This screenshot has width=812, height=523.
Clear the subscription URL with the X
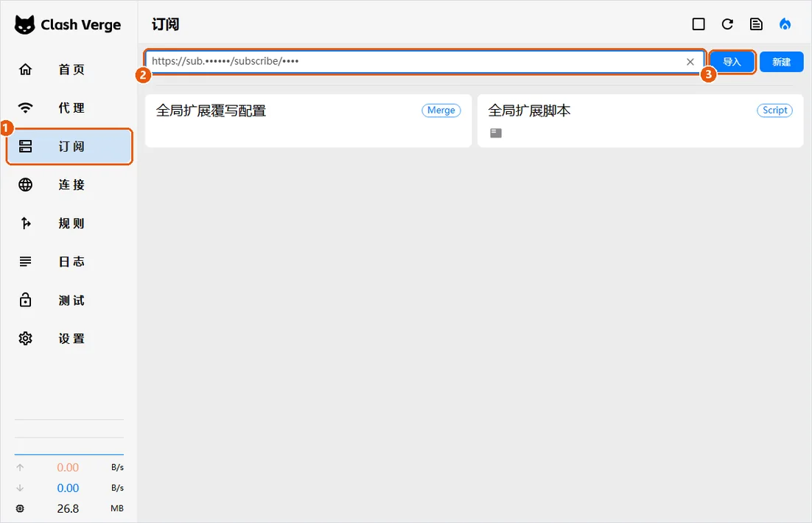point(690,62)
